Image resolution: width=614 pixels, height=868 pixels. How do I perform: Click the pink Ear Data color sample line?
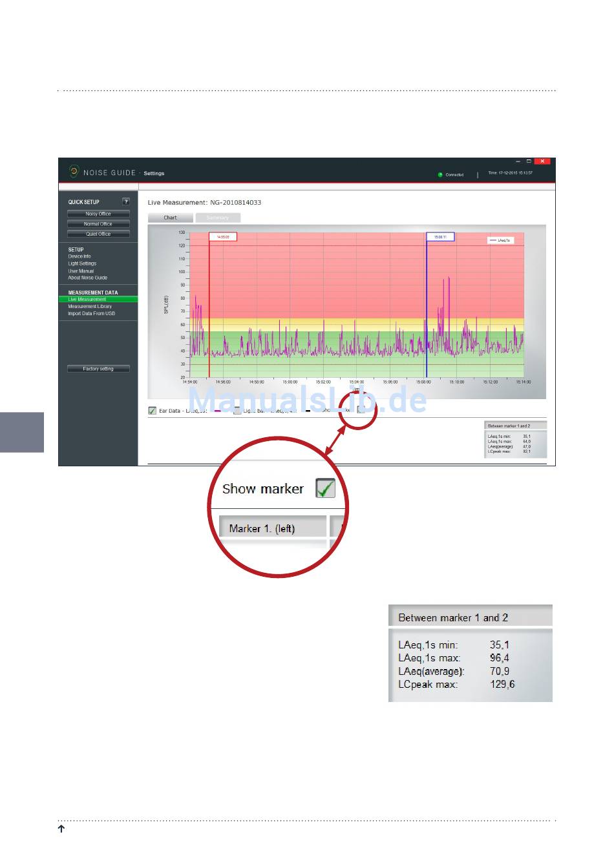coord(218,411)
